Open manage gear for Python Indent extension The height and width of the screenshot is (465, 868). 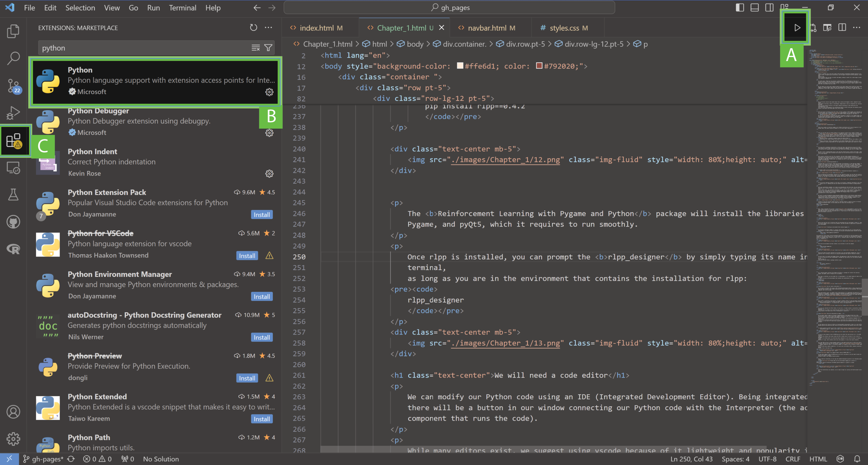pyautogui.click(x=269, y=174)
